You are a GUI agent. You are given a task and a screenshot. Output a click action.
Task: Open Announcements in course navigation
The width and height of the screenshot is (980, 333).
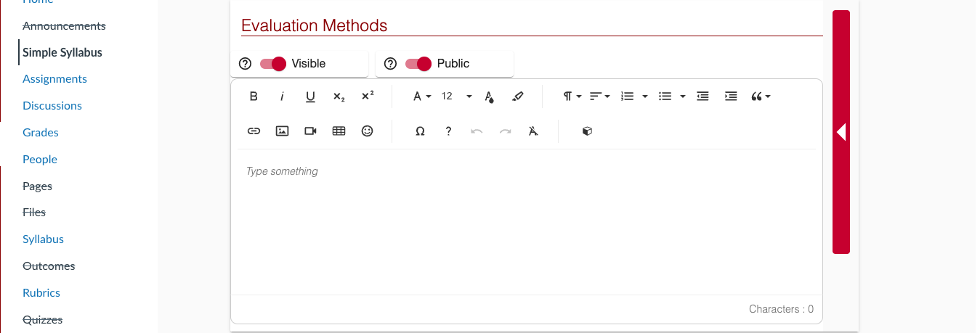coord(64,25)
